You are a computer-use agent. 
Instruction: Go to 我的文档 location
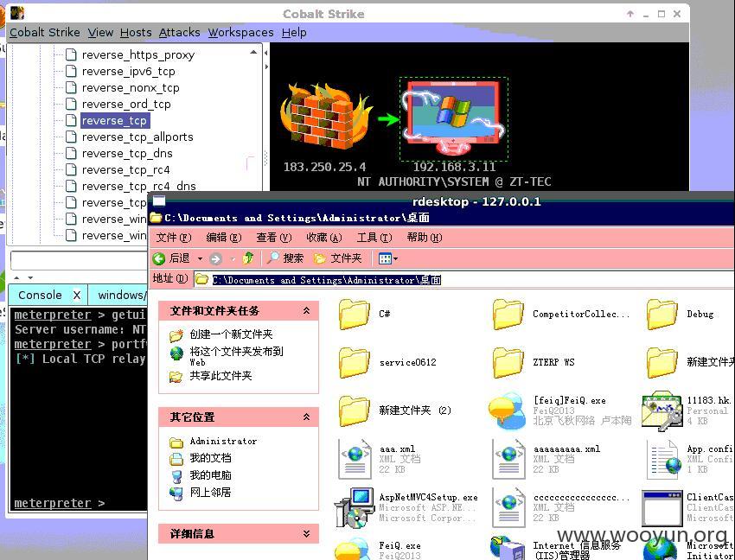[210, 458]
